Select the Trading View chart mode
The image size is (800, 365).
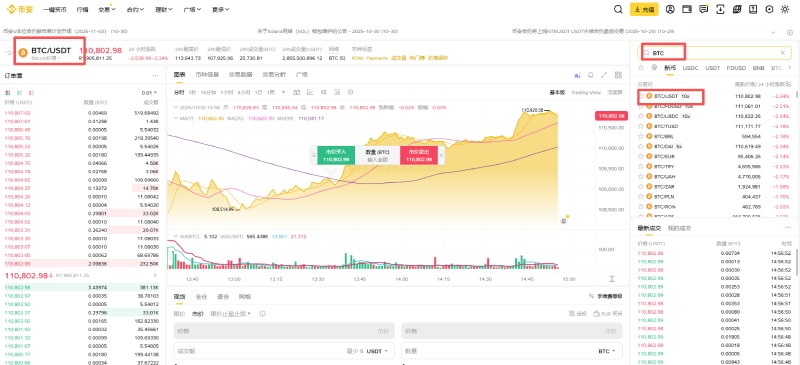pyautogui.click(x=586, y=92)
